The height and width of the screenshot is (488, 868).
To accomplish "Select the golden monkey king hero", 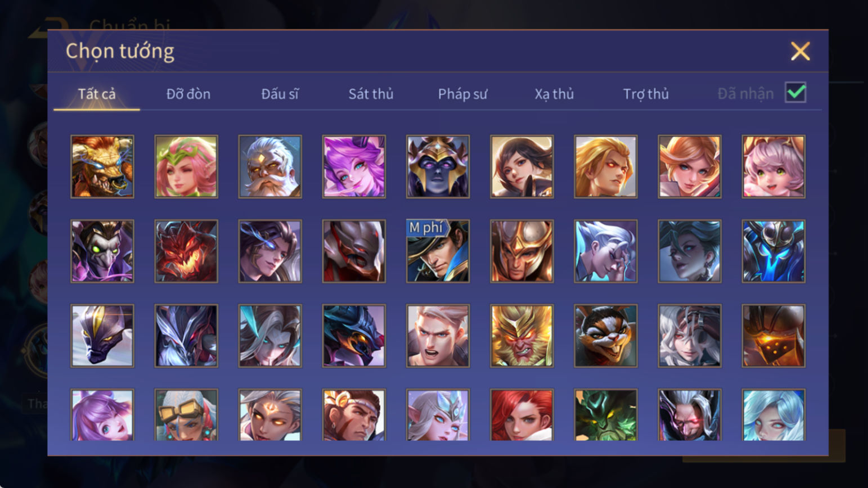I will [521, 336].
